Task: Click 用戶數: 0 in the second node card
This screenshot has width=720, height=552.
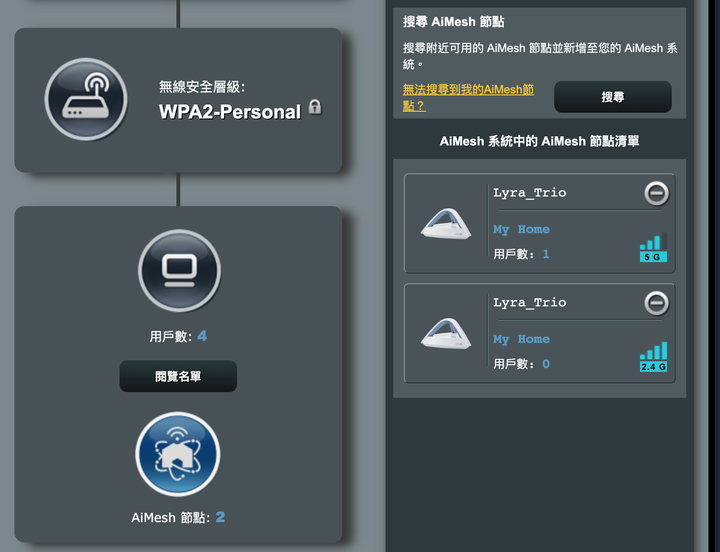Action: pyautogui.click(x=521, y=364)
